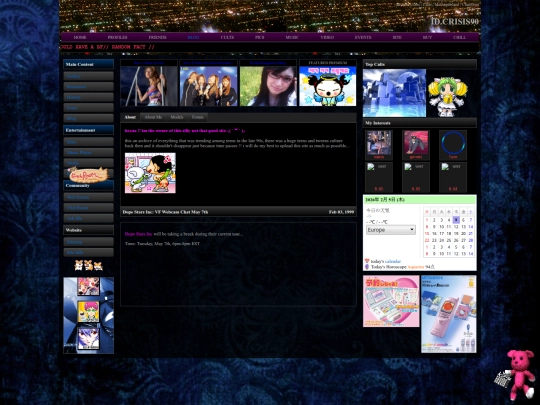Open the woman on swing thumbnail
The image size is (540, 405).
pyautogui.click(x=149, y=86)
